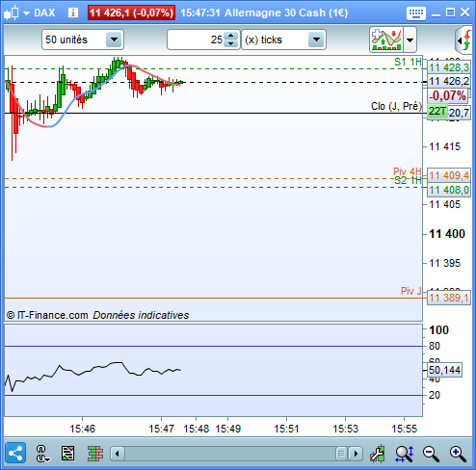Click the Piv 4H price label 11 409,4
Image resolution: width=476 pixels, height=470 pixels.
point(449,175)
